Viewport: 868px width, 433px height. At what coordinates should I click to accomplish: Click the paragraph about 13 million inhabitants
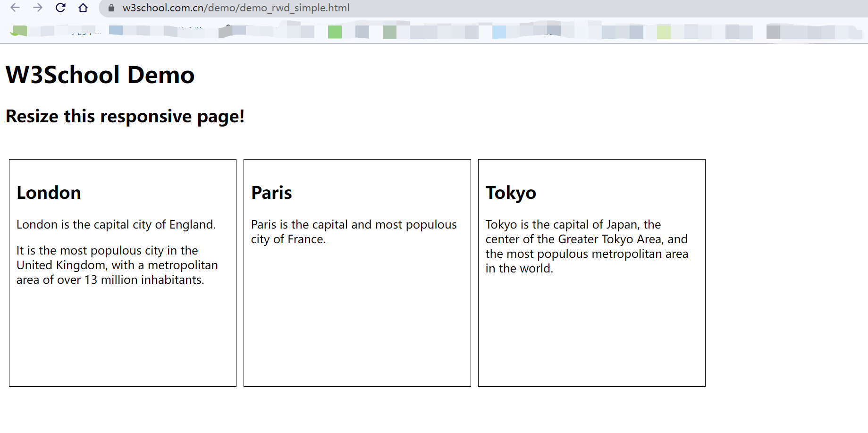point(117,265)
